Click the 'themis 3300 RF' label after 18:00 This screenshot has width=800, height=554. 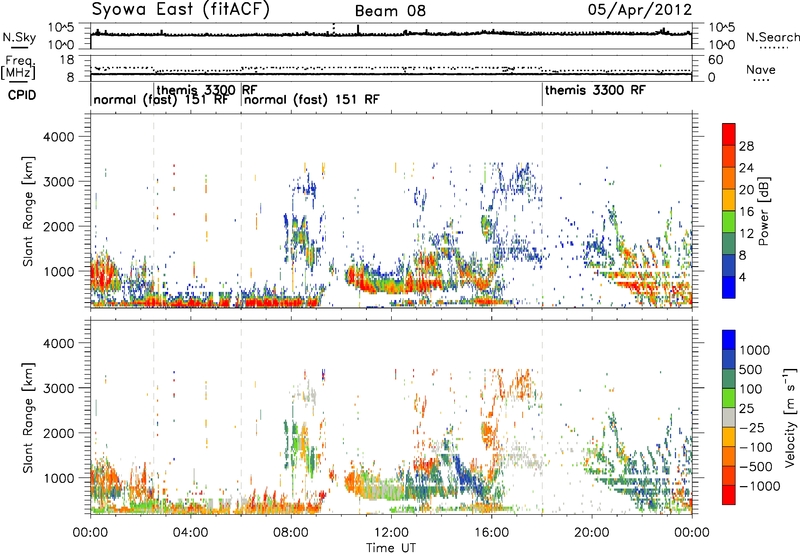595,90
